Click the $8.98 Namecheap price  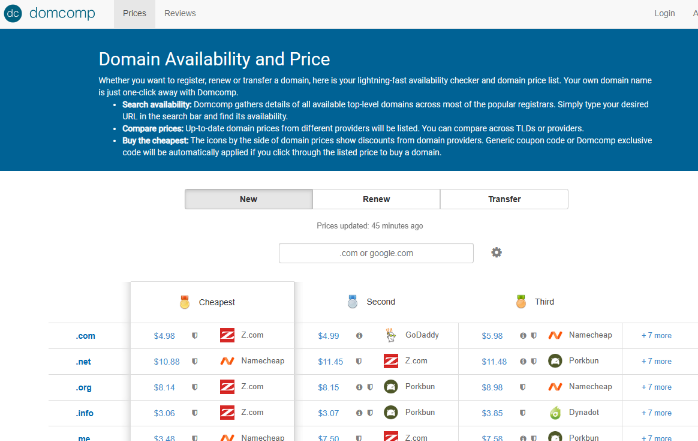[x=492, y=388]
